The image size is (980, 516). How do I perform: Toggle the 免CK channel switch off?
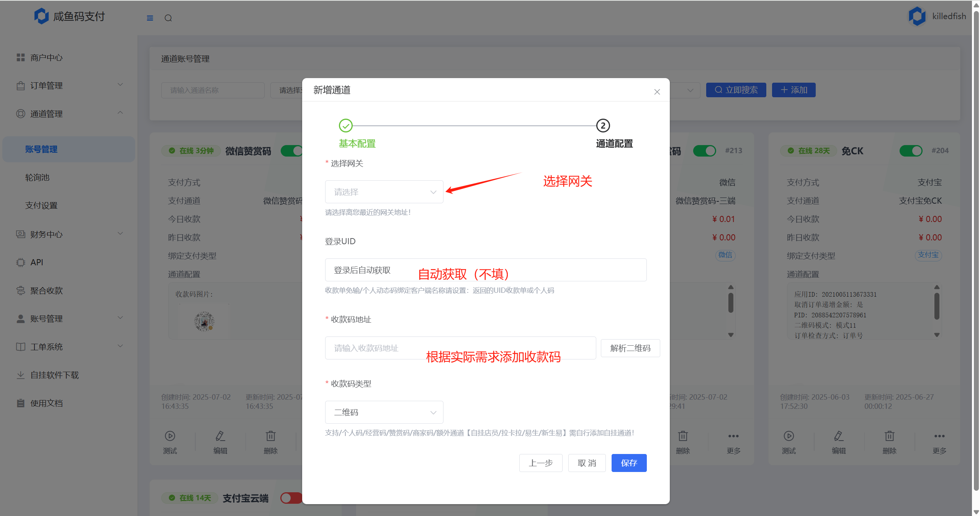click(x=911, y=151)
